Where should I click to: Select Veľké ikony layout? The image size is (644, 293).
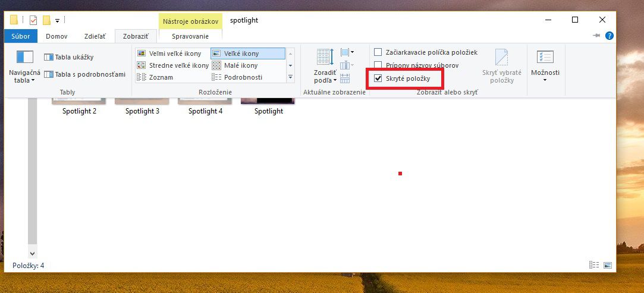[x=247, y=53]
